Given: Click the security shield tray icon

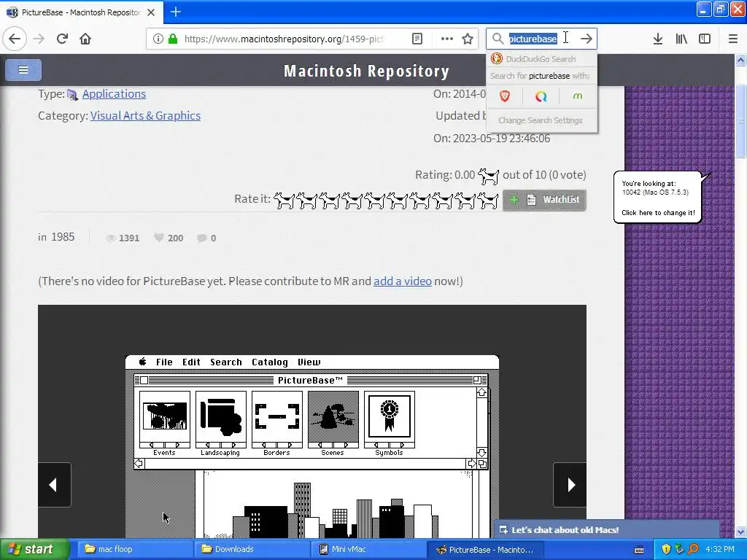Looking at the screenshot, I should tap(666, 549).
